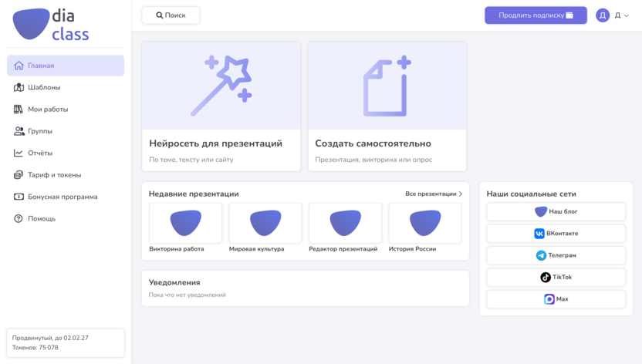Click the books icon beside Мои работы
This screenshot has width=642, height=364.
19,110
